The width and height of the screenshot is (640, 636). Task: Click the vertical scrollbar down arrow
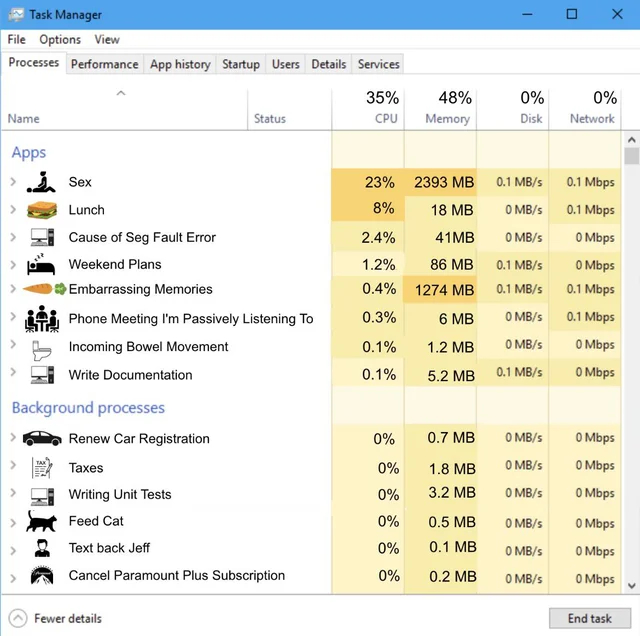pos(631,586)
